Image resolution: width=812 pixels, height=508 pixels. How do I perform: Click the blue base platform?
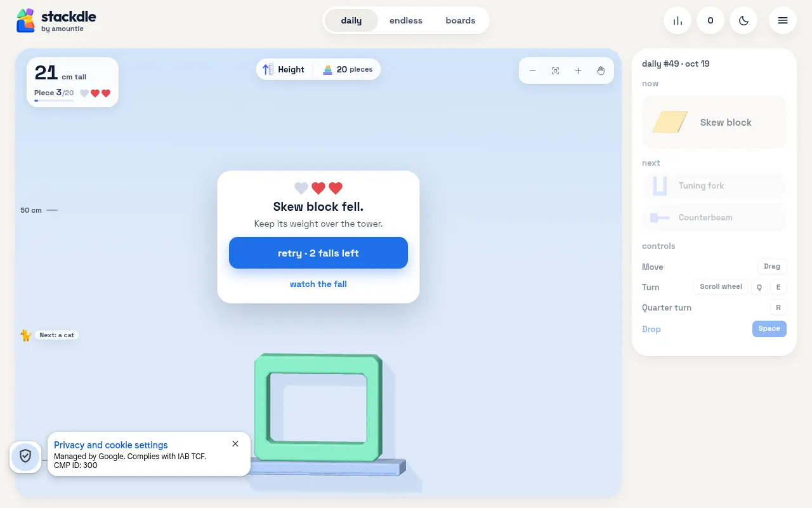(327, 468)
